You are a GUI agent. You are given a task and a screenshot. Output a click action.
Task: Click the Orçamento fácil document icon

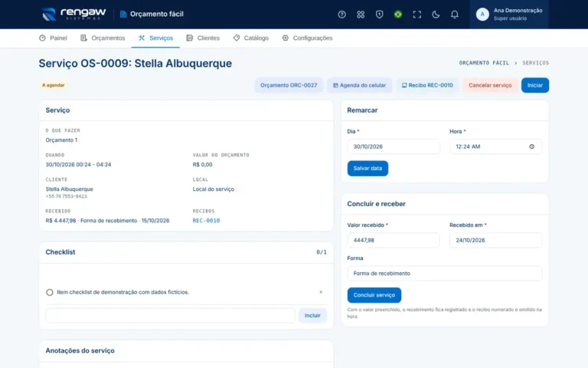coord(123,15)
